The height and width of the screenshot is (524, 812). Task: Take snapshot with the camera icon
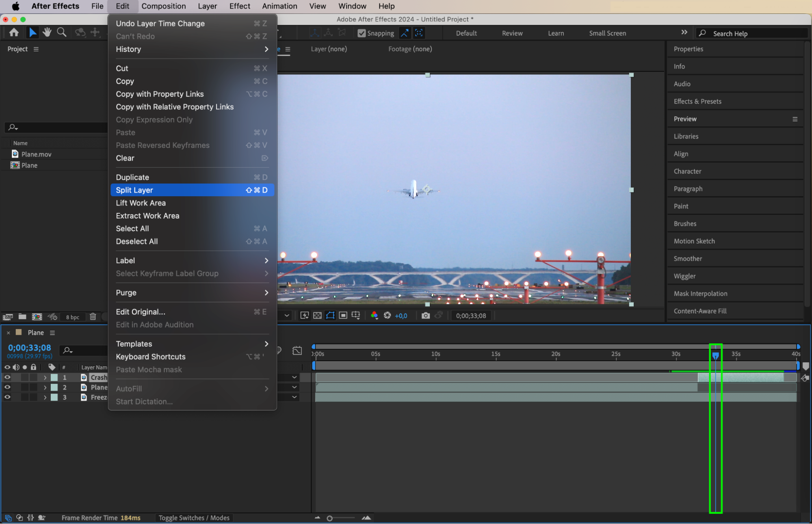pos(425,316)
